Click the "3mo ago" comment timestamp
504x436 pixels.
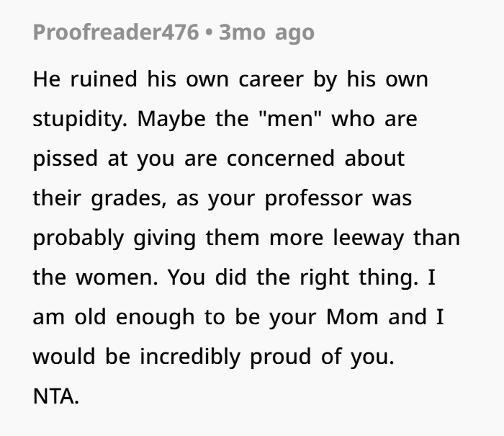click(x=266, y=33)
